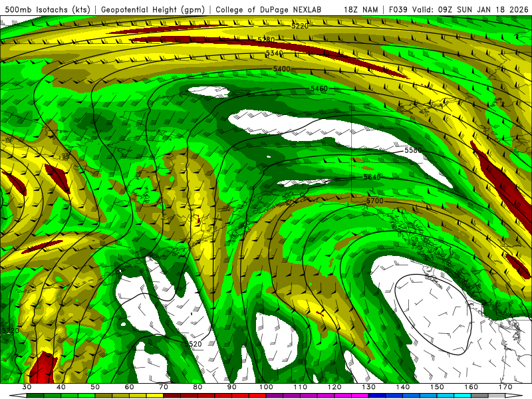Click 'F039 Valid: 09Z SUN JAN 18 2026'
The height and width of the screenshot is (399, 532).
tap(459, 9)
